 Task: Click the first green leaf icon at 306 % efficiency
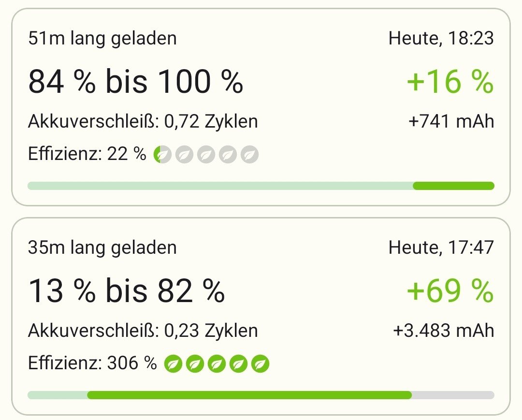pyautogui.click(x=173, y=363)
